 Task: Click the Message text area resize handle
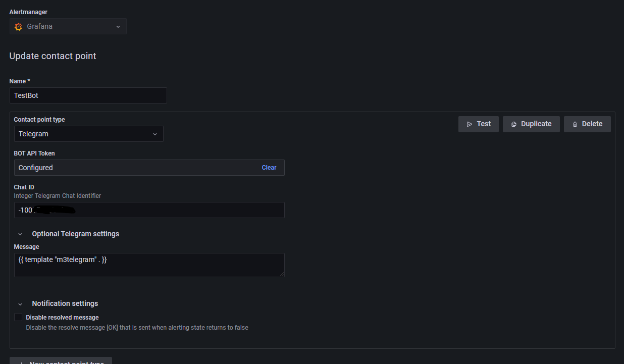(x=282, y=274)
